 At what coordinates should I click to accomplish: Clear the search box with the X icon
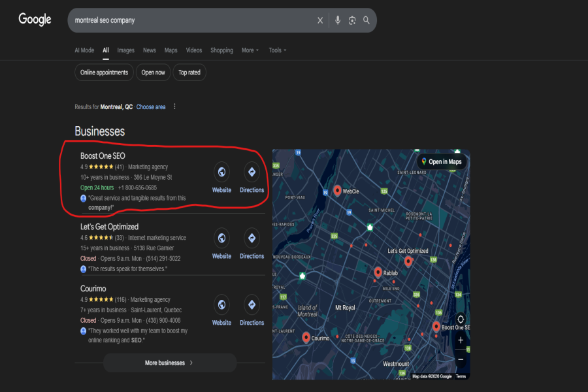(320, 20)
